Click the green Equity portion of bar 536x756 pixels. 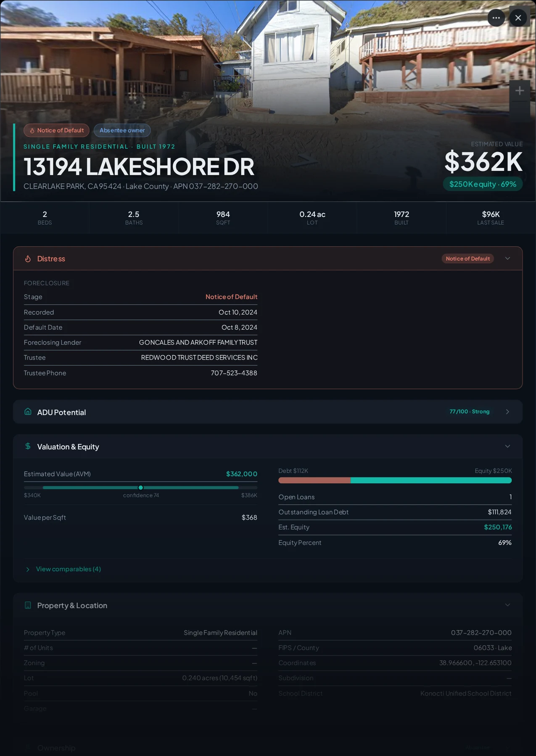coord(431,480)
